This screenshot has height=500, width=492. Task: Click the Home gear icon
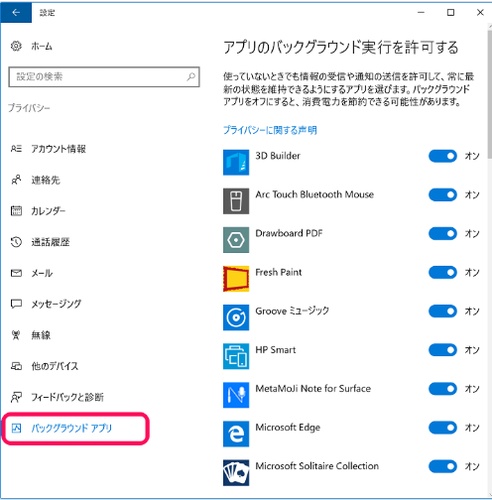point(16,46)
